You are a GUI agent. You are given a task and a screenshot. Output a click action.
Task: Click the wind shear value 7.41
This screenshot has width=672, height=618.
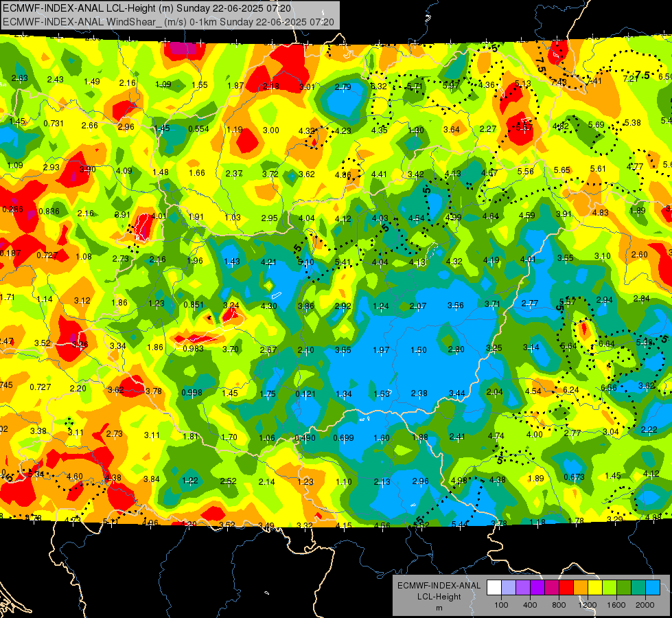[x=594, y=80]
